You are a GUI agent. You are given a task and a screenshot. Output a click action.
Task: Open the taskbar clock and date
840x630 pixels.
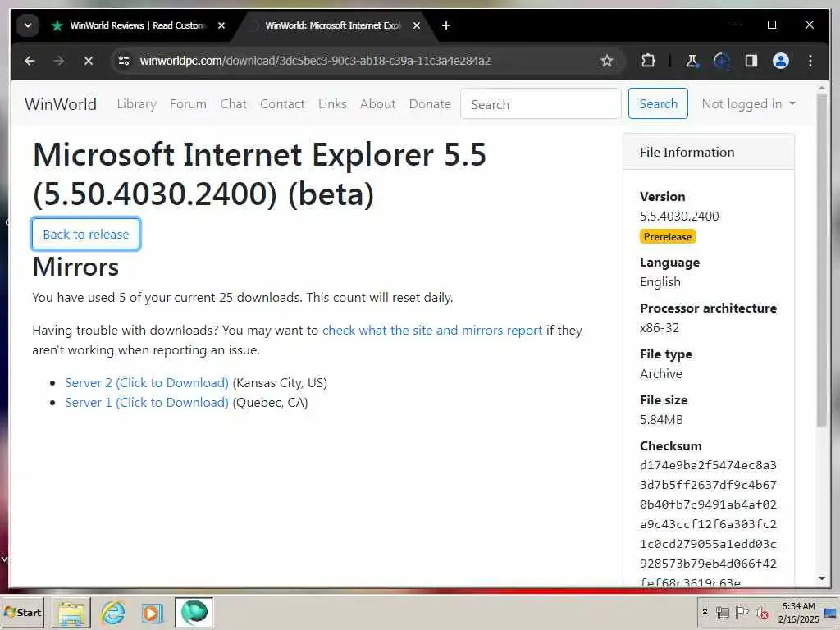pos(799,612)
